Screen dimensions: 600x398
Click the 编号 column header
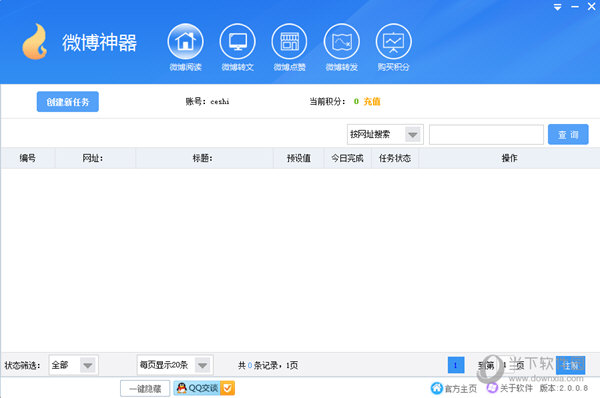(28, 158)
